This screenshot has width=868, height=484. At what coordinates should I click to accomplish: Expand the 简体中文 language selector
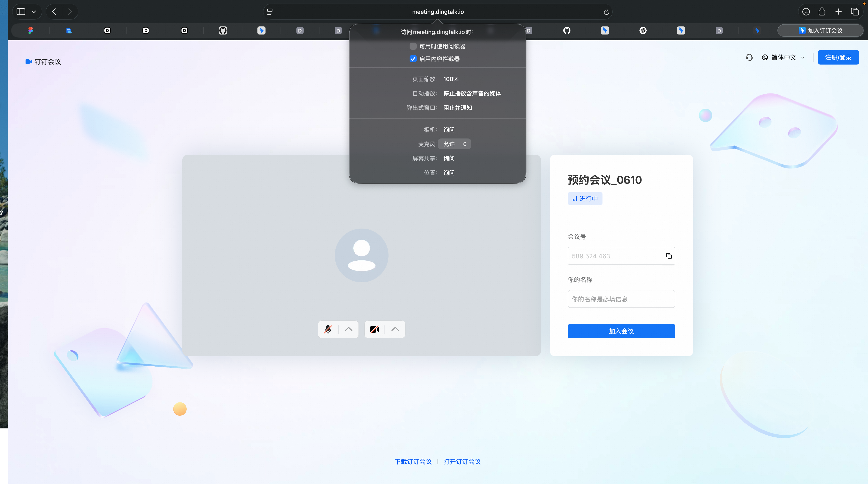pos(783,58)
